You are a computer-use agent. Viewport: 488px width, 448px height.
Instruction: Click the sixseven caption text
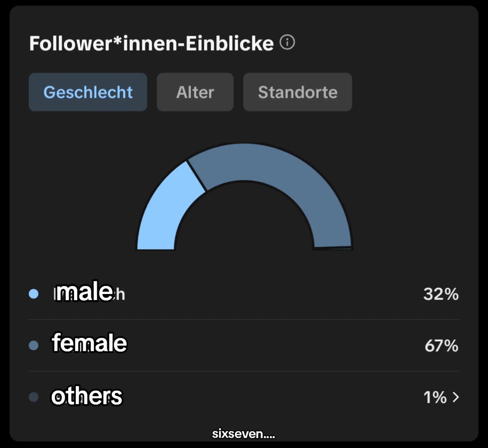tap(244, 434)
